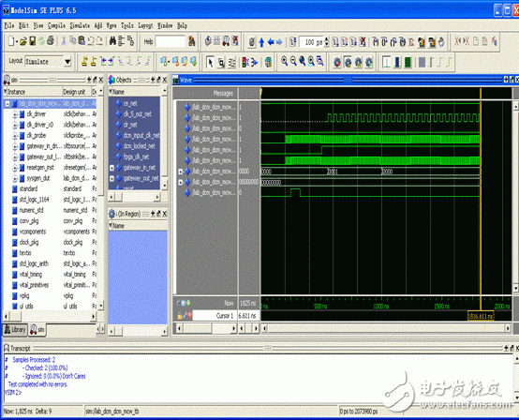Expand gateway_in_net in Objects list

[111, 168]
